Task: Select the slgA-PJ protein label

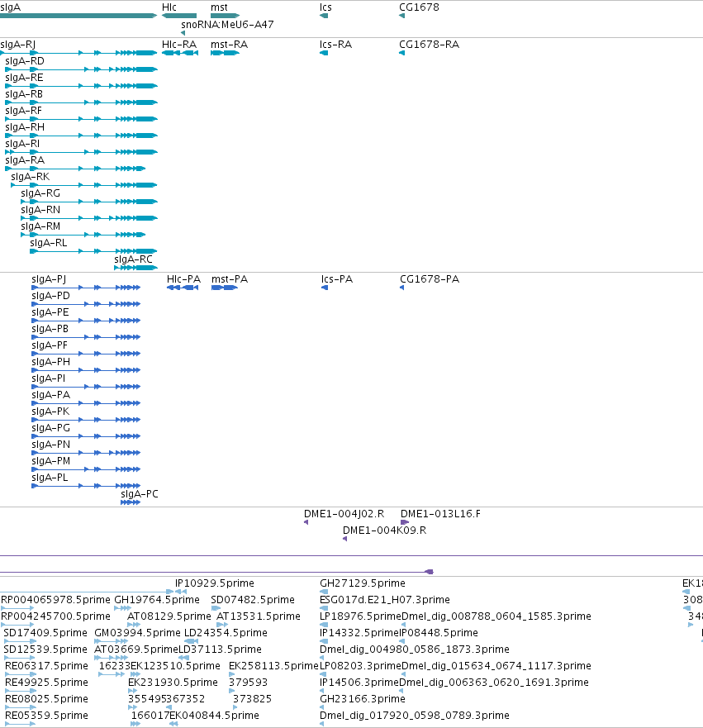Action: [49, 279]
